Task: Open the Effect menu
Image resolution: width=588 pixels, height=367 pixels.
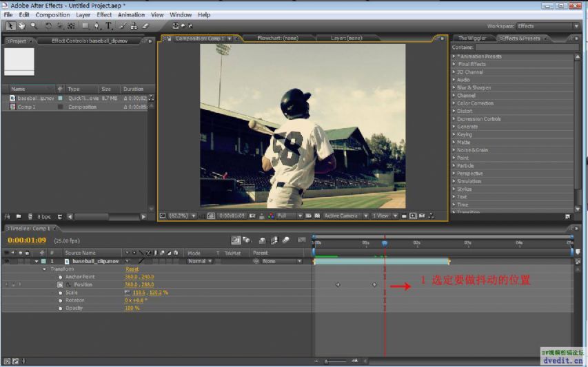Action: 104,15
